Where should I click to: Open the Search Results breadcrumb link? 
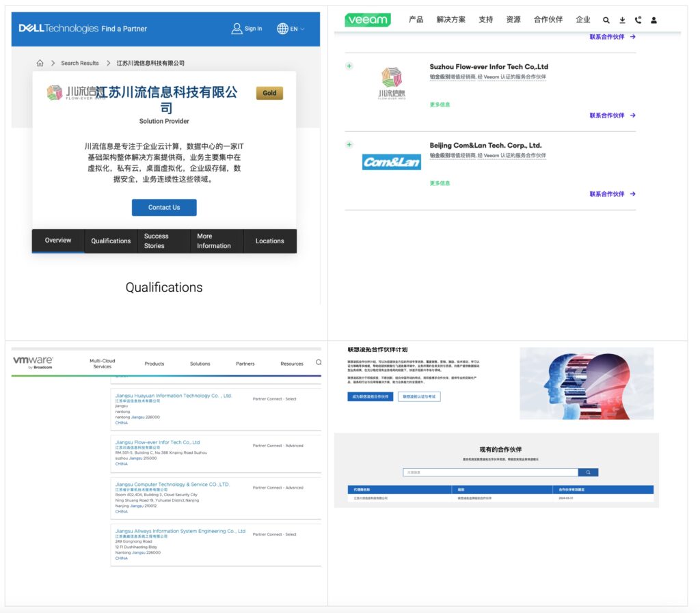click(80, 63)
